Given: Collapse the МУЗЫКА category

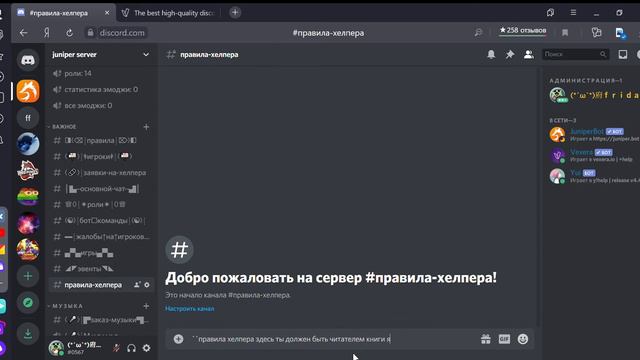Looking at the screenshot, I should coord(67,306).
